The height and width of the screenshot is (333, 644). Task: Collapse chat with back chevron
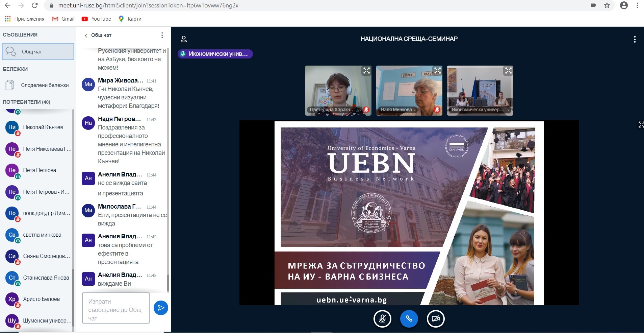(86, 35)
